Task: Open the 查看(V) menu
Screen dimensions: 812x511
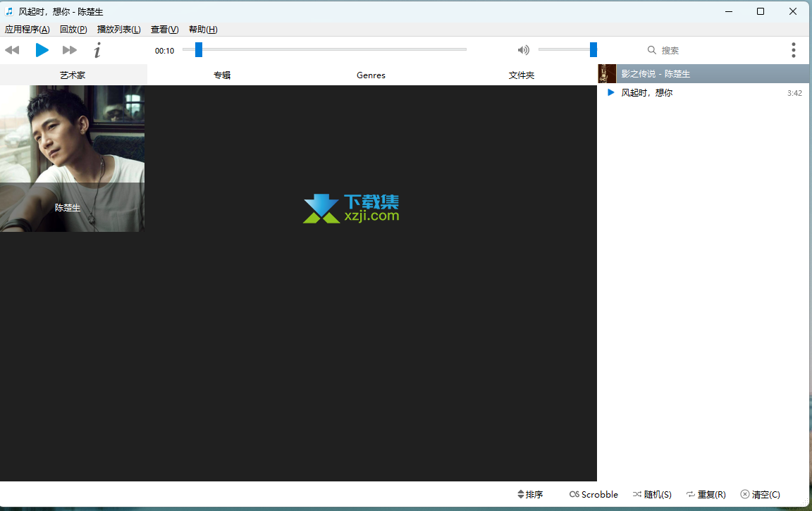Action: pyautogui.click(x=165, y=30)
